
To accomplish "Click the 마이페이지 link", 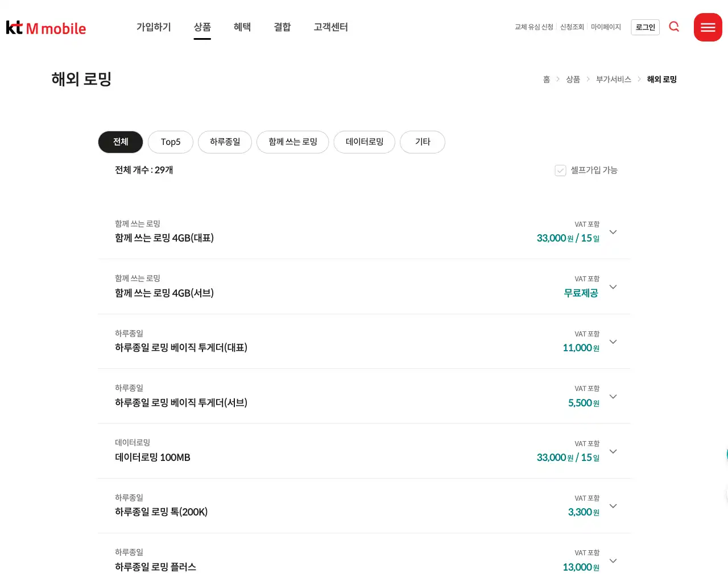I will [x=606, y=27].
